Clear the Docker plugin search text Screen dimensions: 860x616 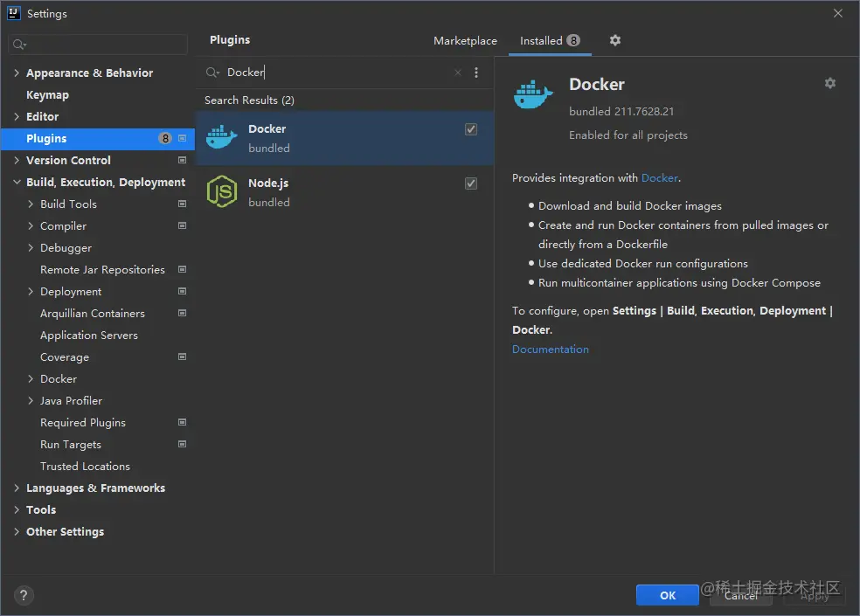tap(458, 73)
